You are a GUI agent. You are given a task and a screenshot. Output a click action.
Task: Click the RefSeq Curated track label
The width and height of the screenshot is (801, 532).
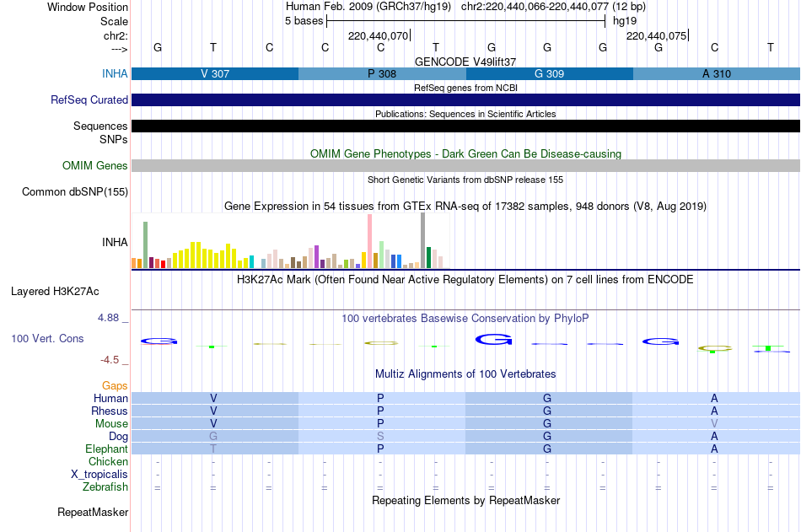[x=89, y=99]
